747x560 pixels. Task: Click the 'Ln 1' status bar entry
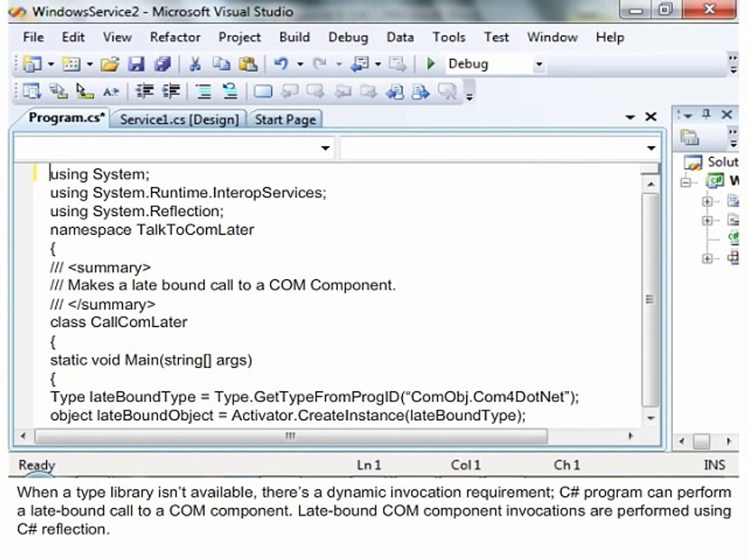pyautogui.click(x=369, y=465)
